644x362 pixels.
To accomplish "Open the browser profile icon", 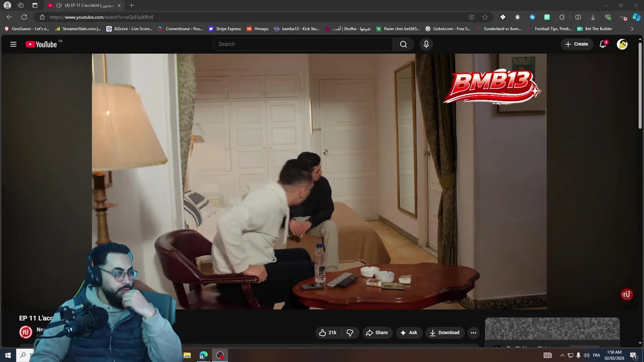I will coord(8,6).
